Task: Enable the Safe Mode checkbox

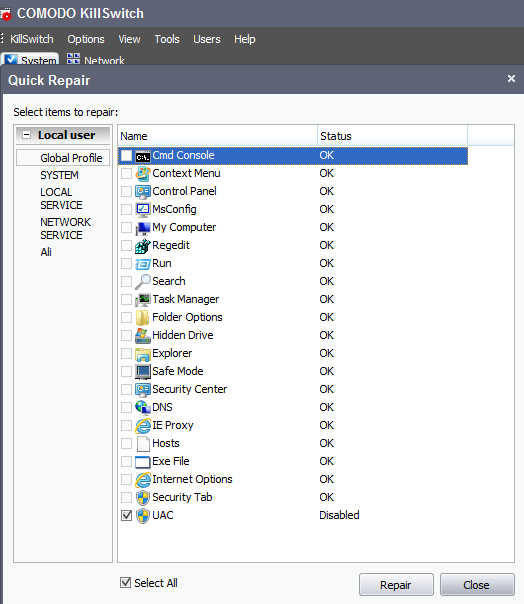Action: (126, 371)
